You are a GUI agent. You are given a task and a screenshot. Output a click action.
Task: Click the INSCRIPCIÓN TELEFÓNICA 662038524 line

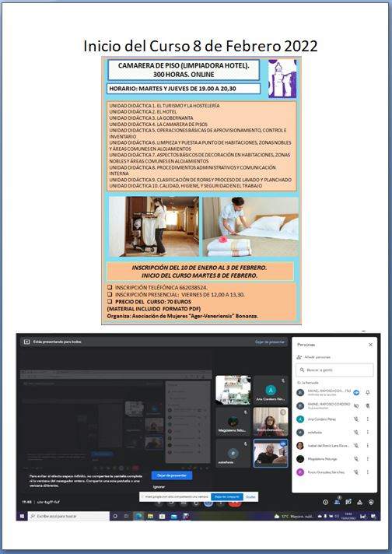[161, 288]
